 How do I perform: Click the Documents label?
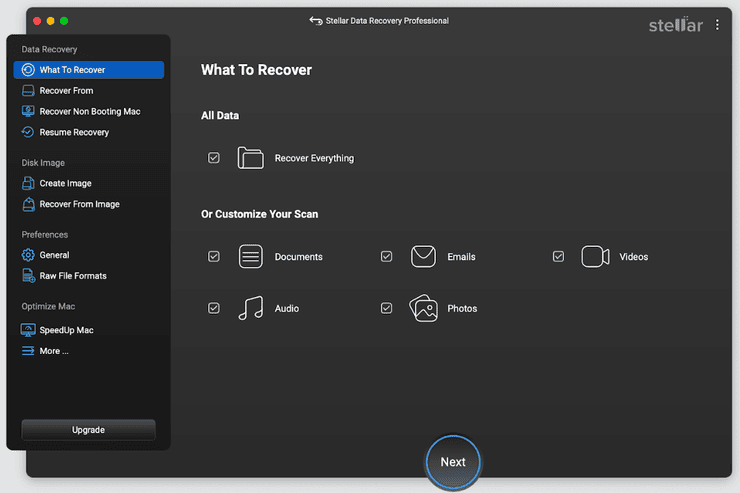point(299,257)
